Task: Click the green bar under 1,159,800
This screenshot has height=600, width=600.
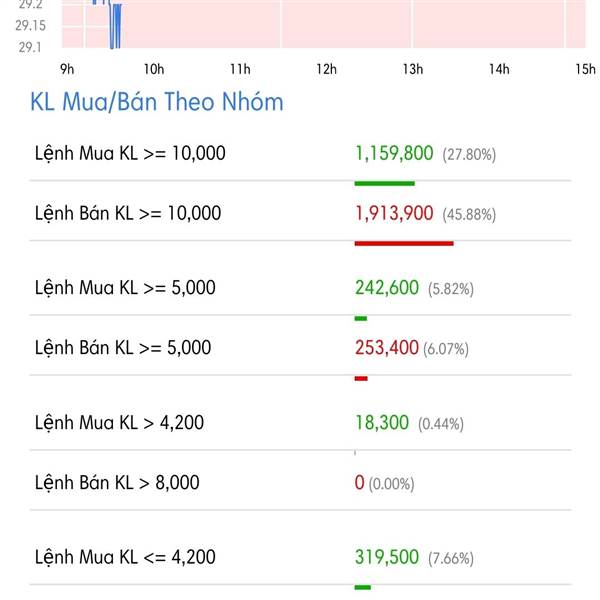Action: [x=385, y=184]
